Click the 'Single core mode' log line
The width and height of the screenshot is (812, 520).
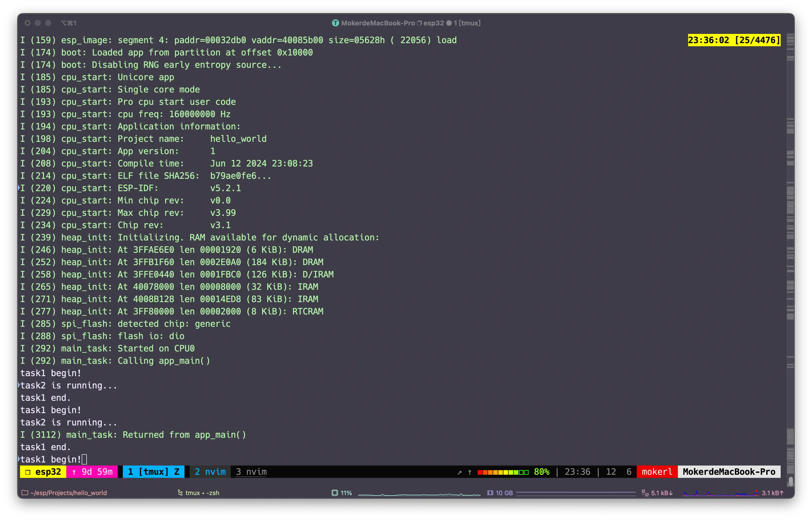pos(110,89)
